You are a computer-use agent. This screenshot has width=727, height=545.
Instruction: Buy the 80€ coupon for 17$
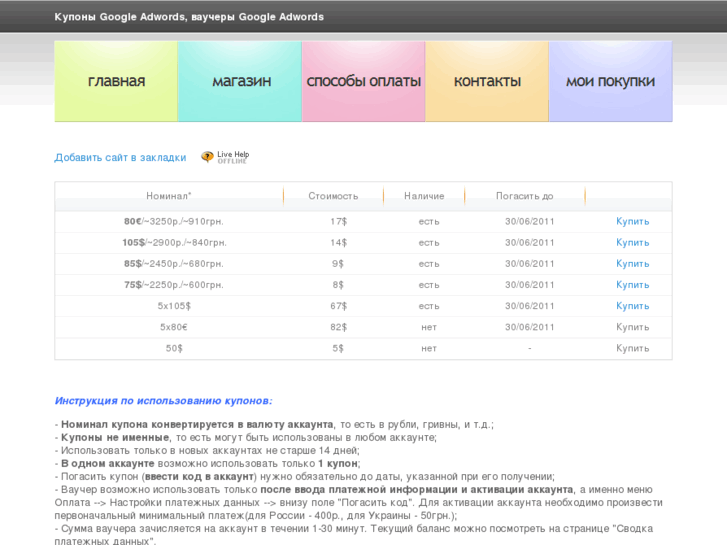click(632, 221)
